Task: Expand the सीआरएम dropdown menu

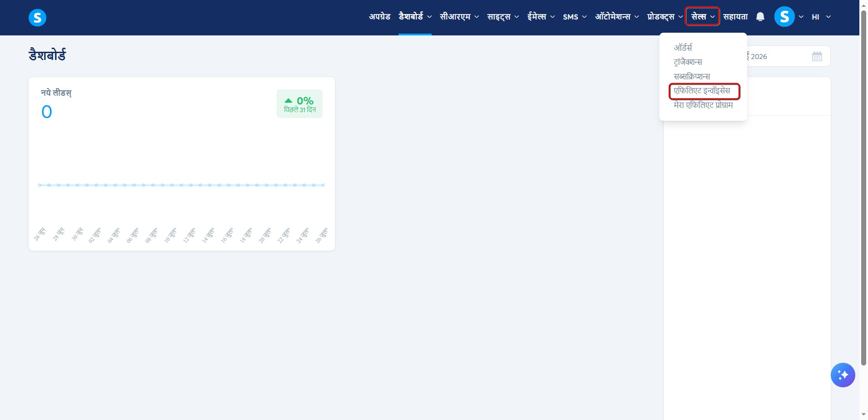Action: click(459, 17)
